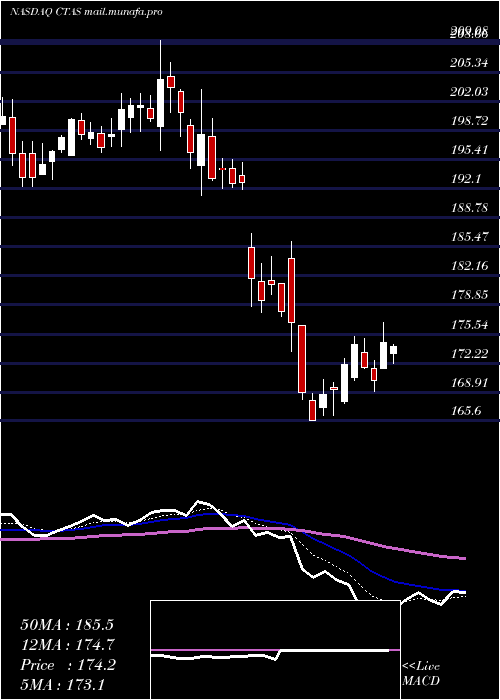Viewport: 500px width, 700px height.
Task: Click the 198.72 price axis label
Action: click(468, 121)
